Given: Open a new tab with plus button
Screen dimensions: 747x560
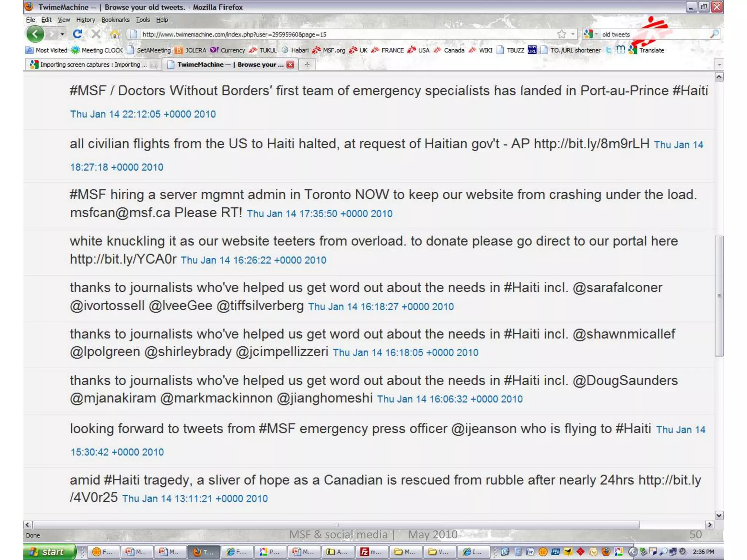Looking at the screenshot, I should (307, 65).
